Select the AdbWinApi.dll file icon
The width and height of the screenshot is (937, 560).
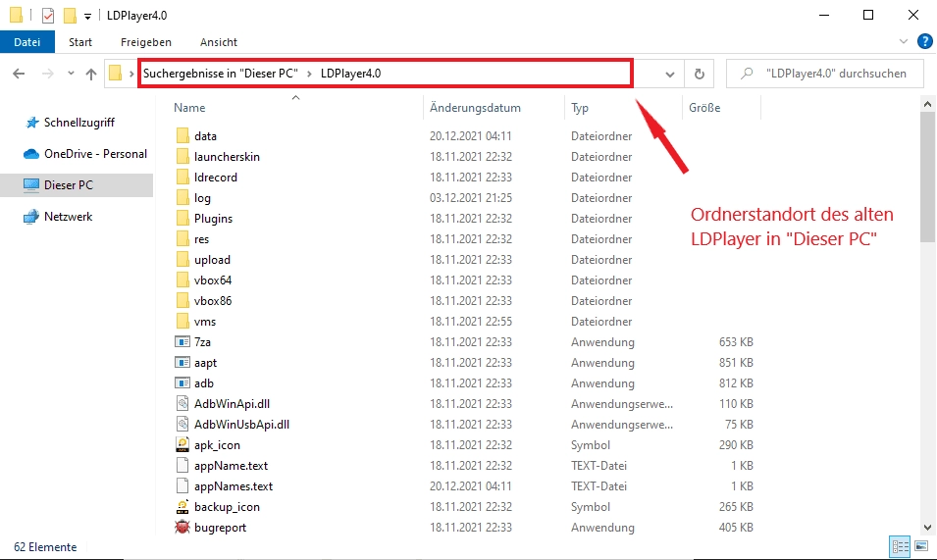(x=182, y=404)
